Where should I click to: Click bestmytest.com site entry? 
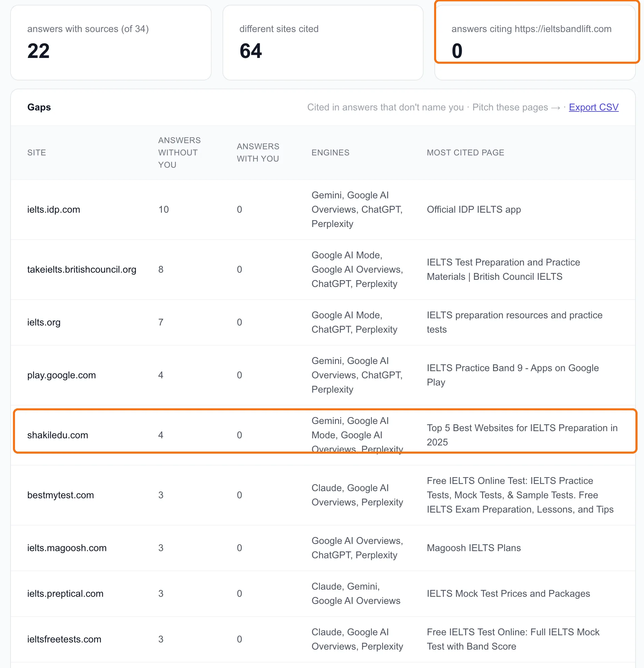(61, 495)
